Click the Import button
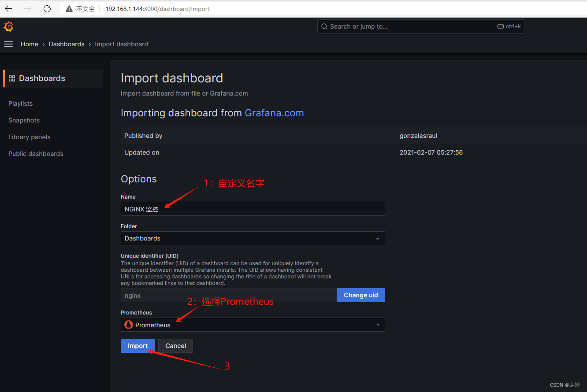 (137, 346)
